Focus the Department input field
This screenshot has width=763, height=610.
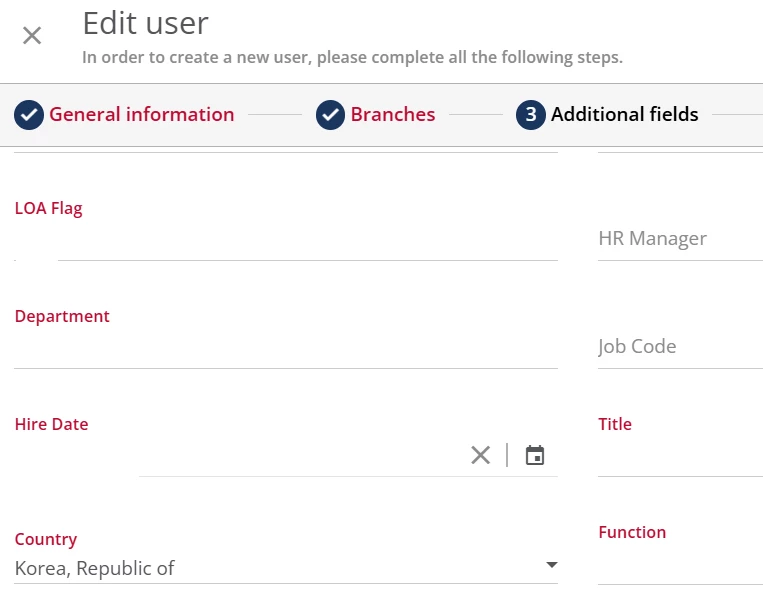(285, 349)
